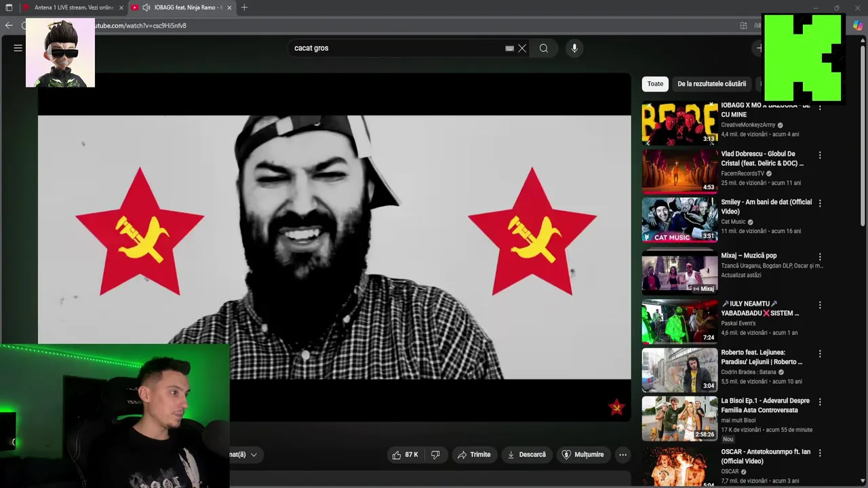The height and width of the screenshot is (488, 868).
Task: Click Cat Music channel name
Action: click(x=733, y=222)
